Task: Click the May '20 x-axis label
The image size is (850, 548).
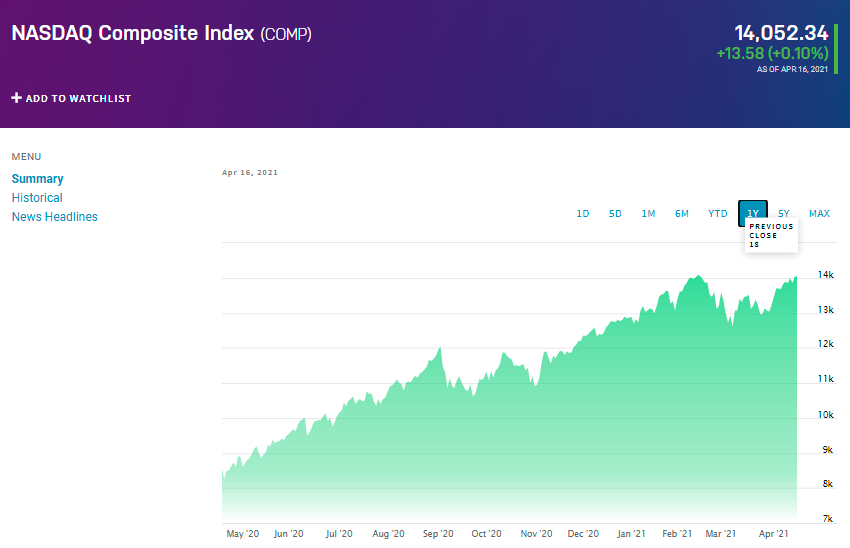Action: (x=242, y=534)
